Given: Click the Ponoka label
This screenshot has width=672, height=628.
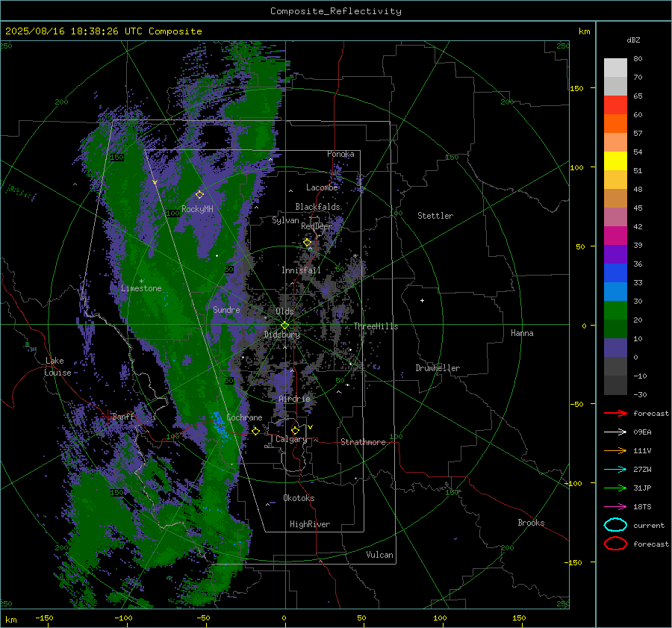Looking at the screenshot, I should pyautogui.click(x=340, y=154).
